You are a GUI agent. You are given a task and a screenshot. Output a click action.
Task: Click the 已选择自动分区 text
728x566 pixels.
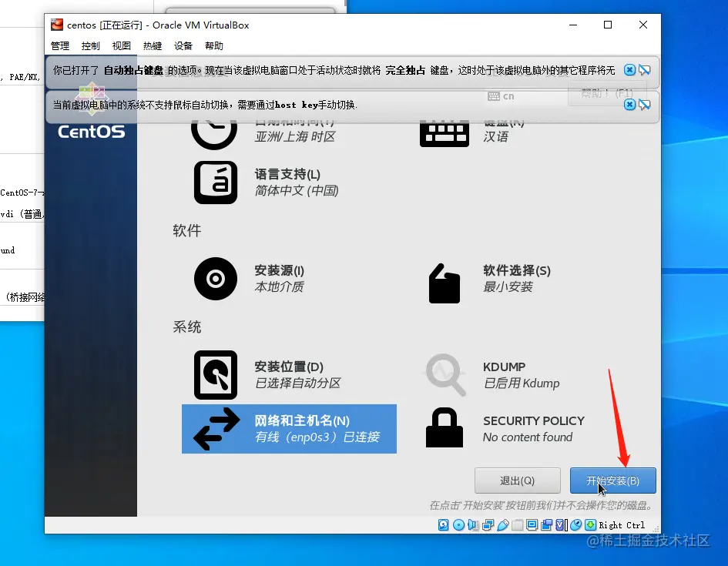click(297, 383)
